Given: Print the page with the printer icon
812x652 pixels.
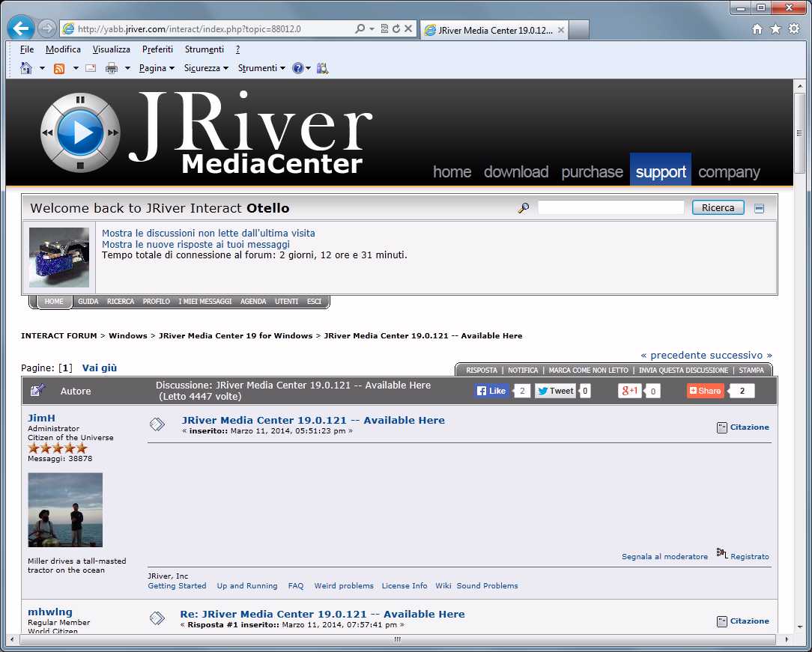Looking at the screenshot, I should [x=112, y=68].
